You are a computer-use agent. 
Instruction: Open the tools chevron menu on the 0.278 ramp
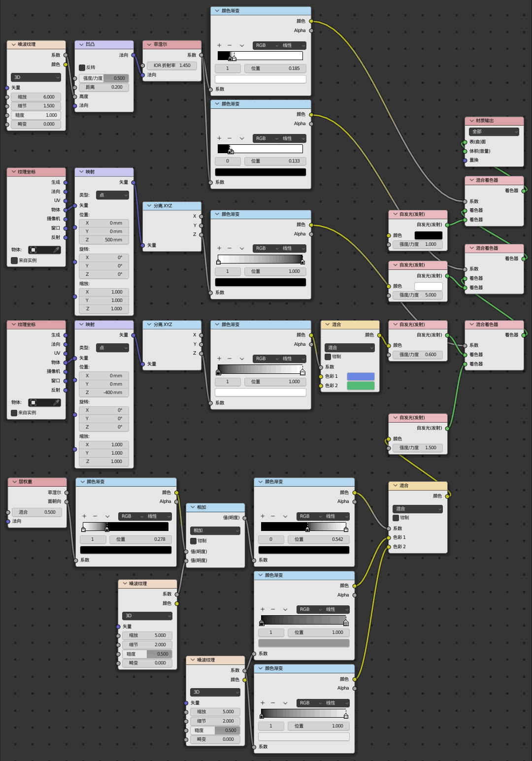point(107,516)
